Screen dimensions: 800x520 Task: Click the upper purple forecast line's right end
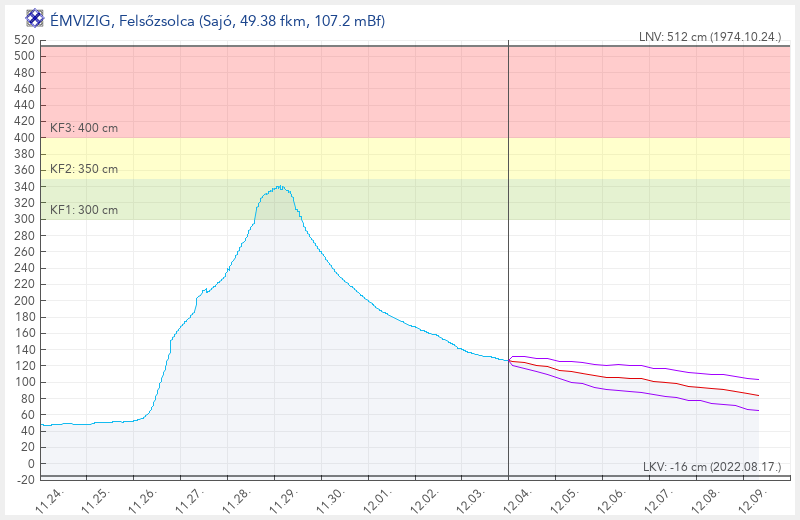coord(758,379)
